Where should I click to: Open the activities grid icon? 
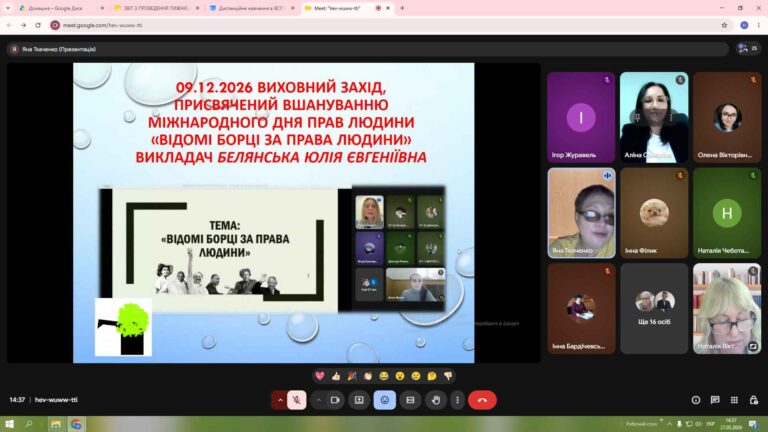tap(734, 400)
